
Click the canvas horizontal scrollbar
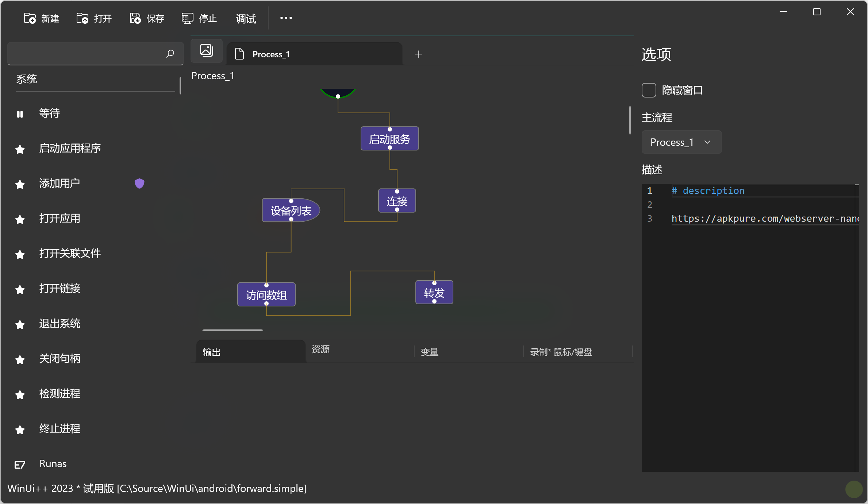tap(233, 330)
